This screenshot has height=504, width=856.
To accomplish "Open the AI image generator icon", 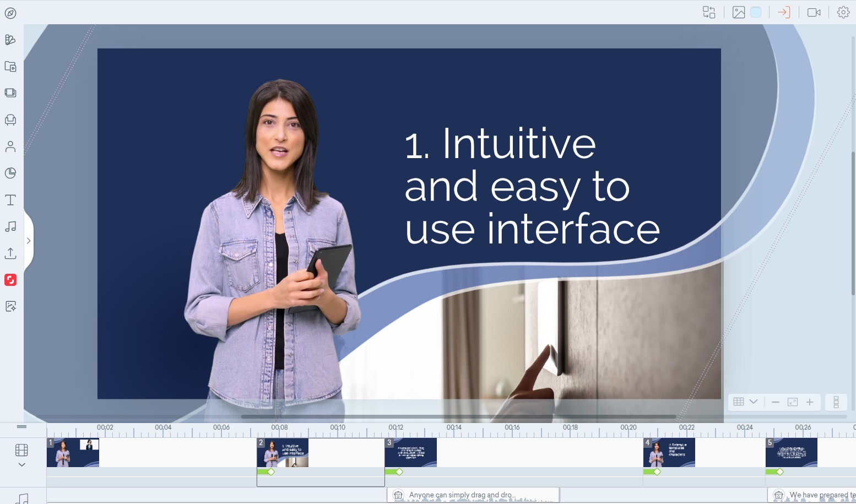I will coord(10,306).
